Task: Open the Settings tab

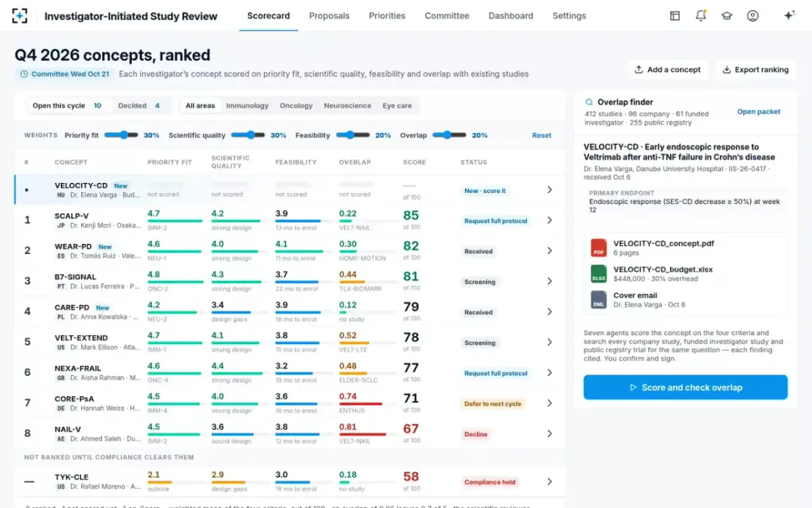Action: pos(569,16)
